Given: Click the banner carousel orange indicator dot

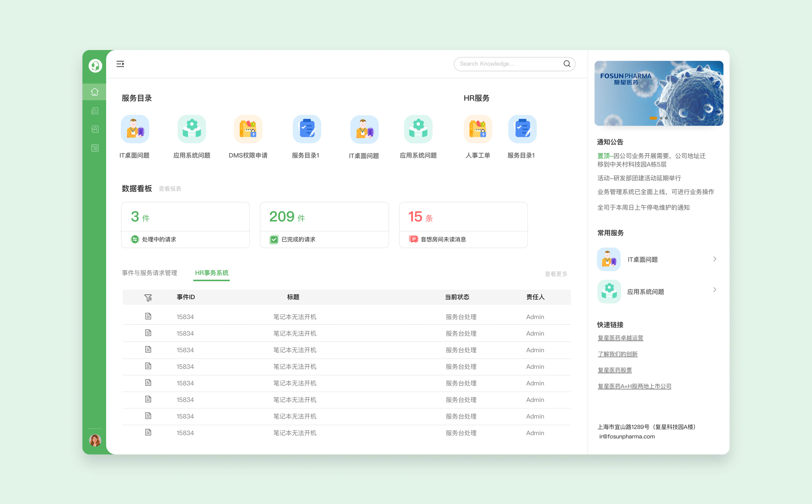Looking at the screenshot, I should (653, 118).
